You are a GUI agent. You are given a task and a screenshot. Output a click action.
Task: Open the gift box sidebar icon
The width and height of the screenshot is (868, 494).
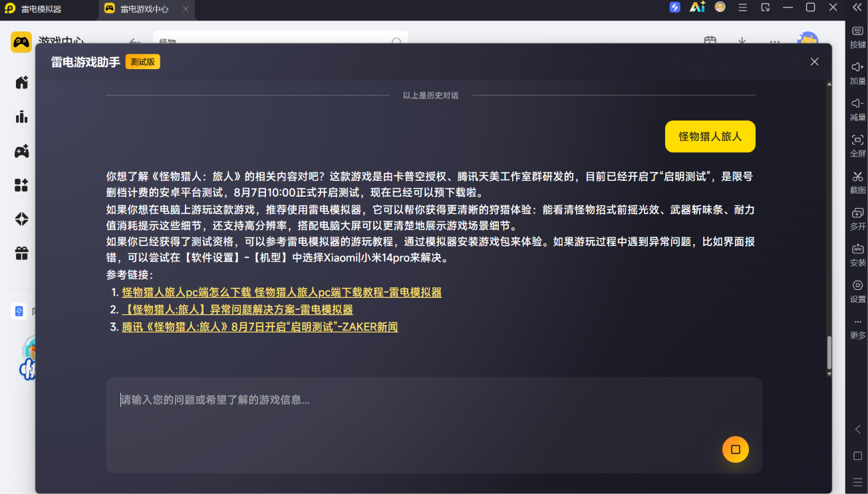22,253
